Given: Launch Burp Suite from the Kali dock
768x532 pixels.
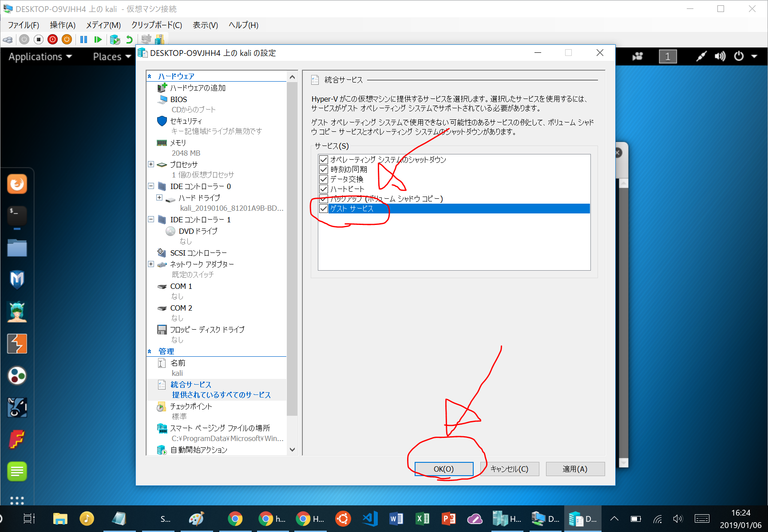Looking at the screenshot, I should pos(17,344).
